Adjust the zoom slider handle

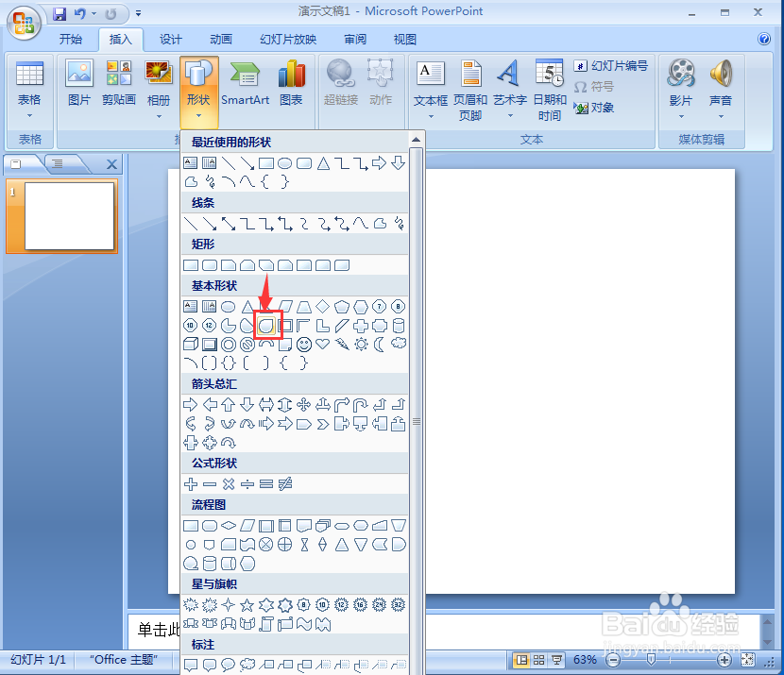point(651,660)
